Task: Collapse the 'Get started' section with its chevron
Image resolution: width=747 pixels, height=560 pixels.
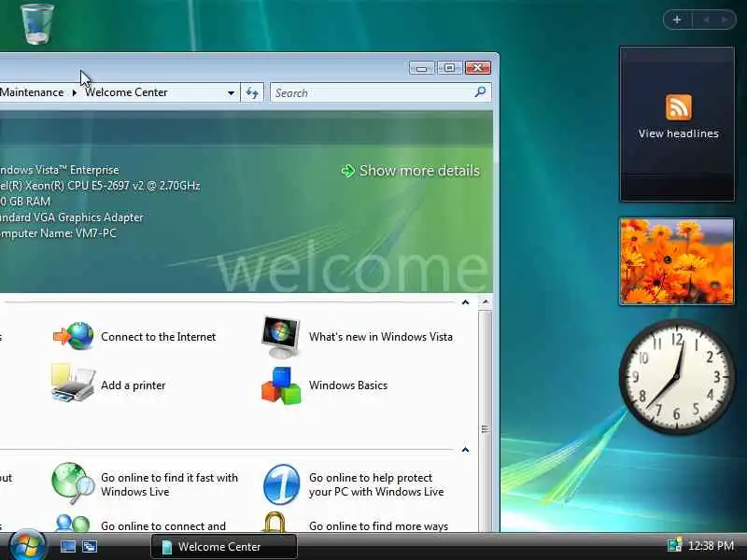Action: pyautogui.click(x=465, y=301)
